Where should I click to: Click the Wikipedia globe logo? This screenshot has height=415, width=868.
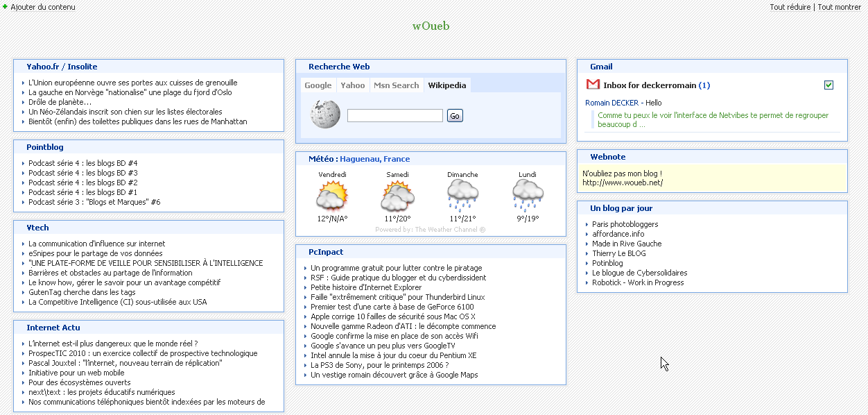(325, 115)
